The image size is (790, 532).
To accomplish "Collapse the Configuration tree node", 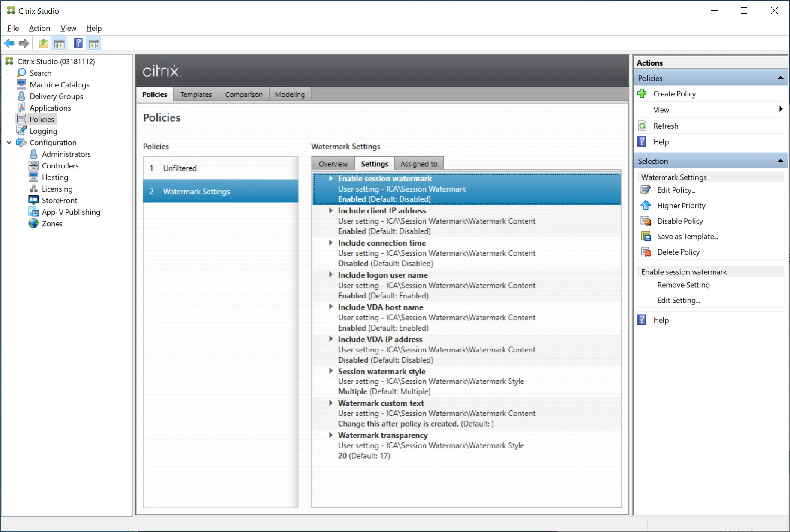I will [x=9, y=142].
